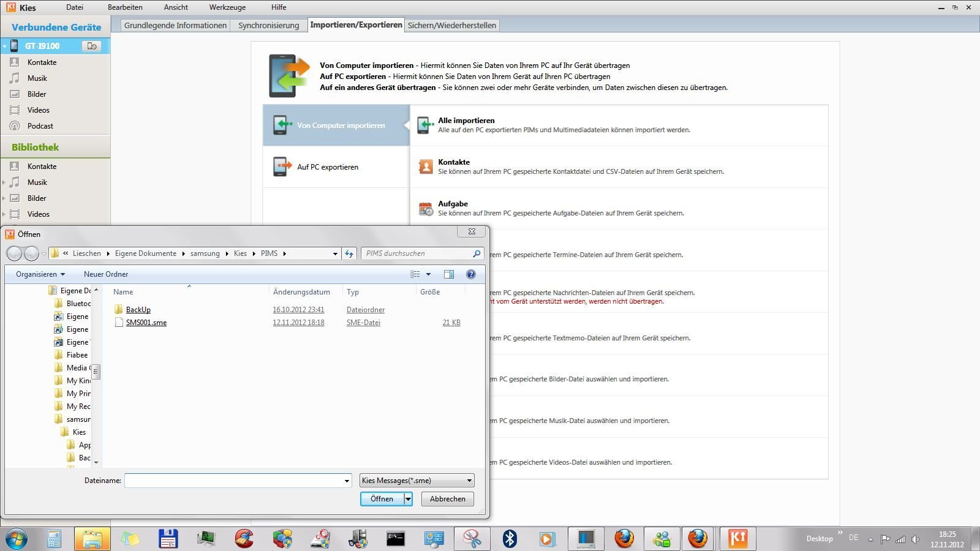
Task: Open the command prompt taskbar icon
Action: [396, 539]
